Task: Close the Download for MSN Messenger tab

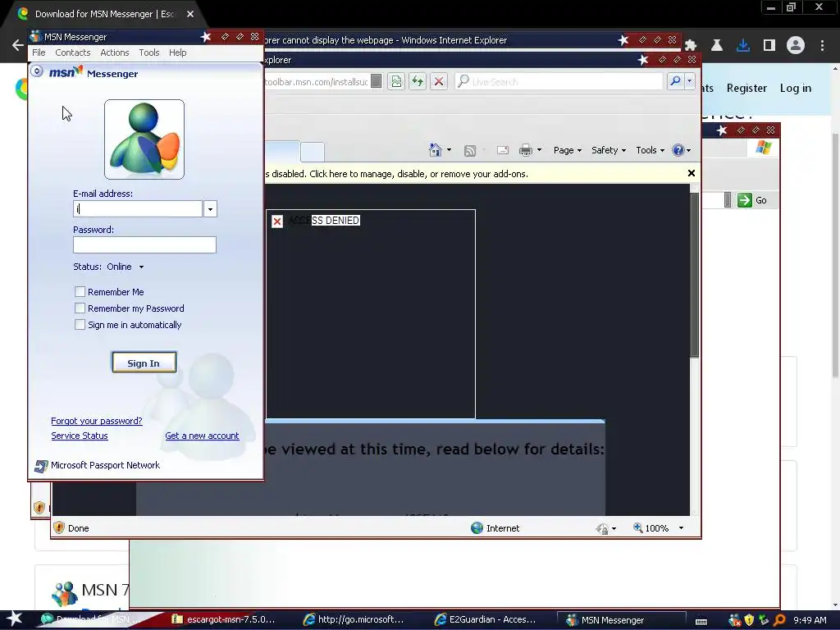Action: 190,14
